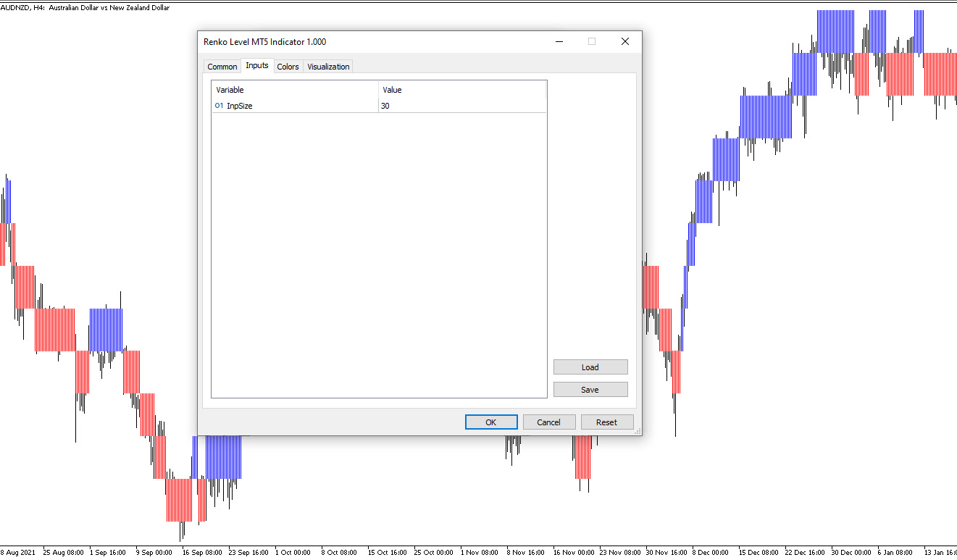Viewport: 957px width, 560px height.
Task: Click the Load button
Action: [590, 367]
